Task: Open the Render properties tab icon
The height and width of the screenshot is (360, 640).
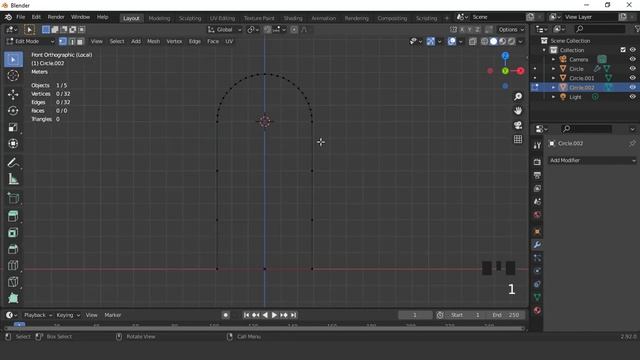Action: click(537, 162)
